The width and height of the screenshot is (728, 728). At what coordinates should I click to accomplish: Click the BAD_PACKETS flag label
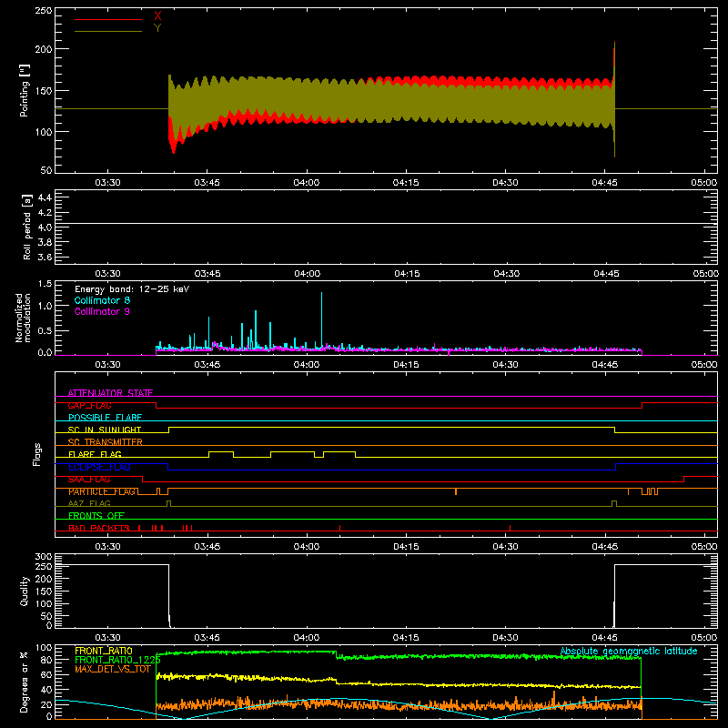[x=98, y=528]
